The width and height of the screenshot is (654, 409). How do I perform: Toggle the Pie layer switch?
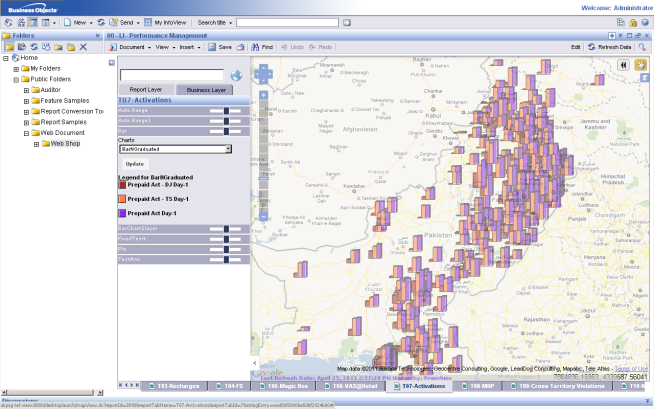(226, 249)
